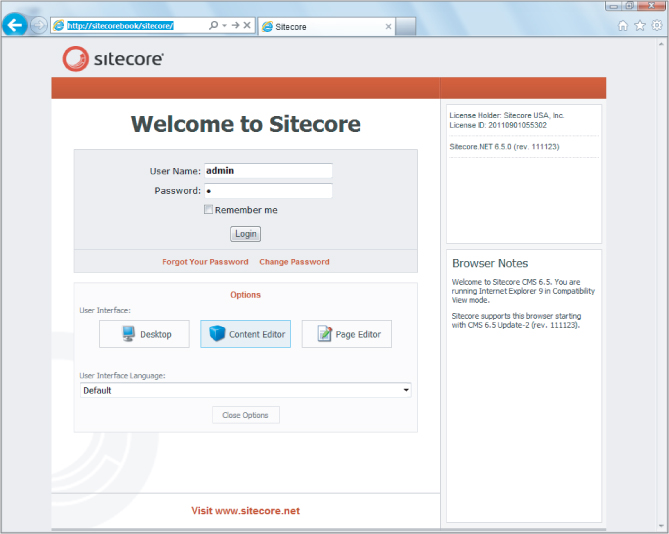Select the Desktop user interface
This screenshot has height=534, width=669.
tap(144, 334)
